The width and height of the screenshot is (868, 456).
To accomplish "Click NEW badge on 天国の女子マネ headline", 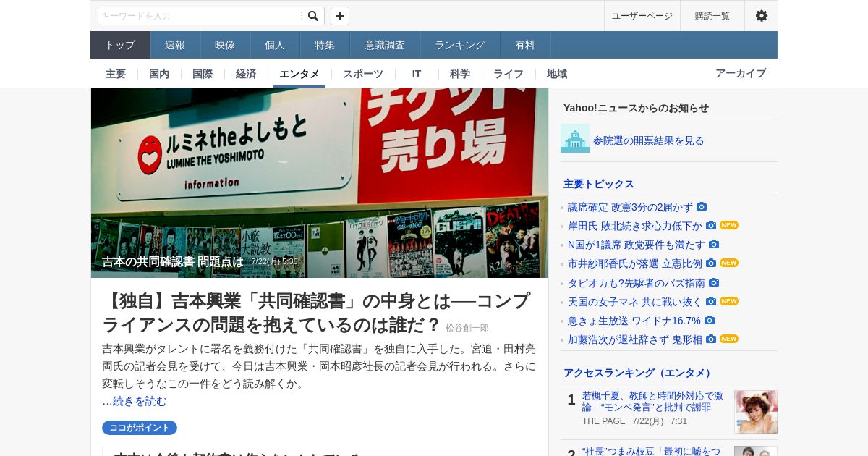I will point(729,301).
